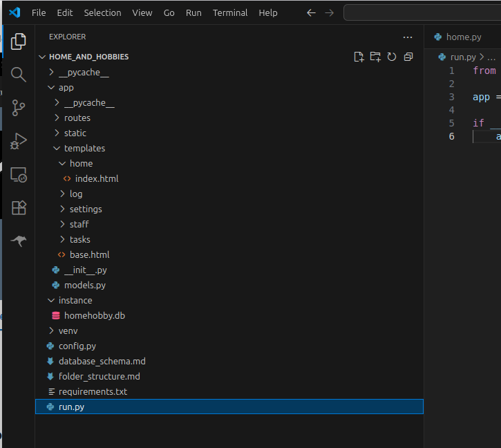Open the models.py file
This screenshot has height=448, width=501.
[84, 285]
